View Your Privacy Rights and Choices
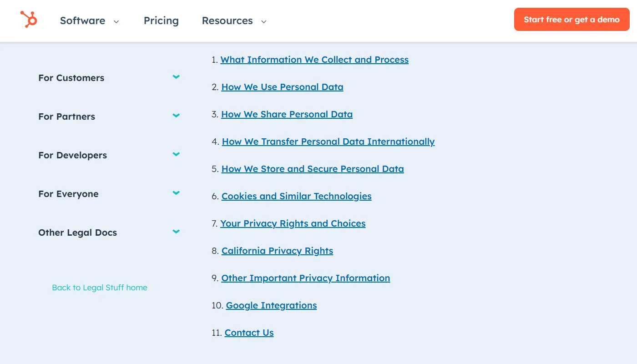Viewport: 637px width, 364px height. (x=293, y=223)
